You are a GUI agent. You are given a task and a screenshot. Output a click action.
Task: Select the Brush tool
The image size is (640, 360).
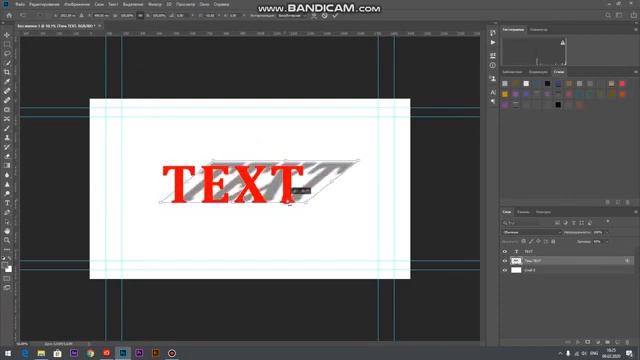[x=7, y=129]
